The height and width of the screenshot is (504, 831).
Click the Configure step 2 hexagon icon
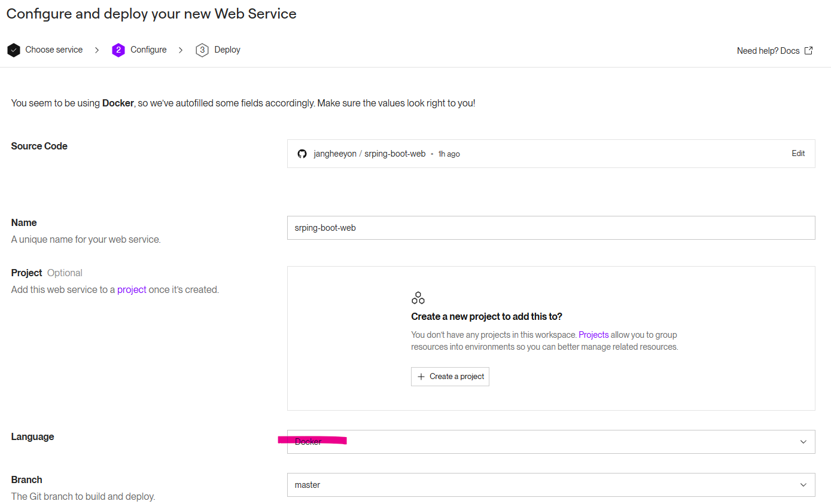tap(118, 50)
